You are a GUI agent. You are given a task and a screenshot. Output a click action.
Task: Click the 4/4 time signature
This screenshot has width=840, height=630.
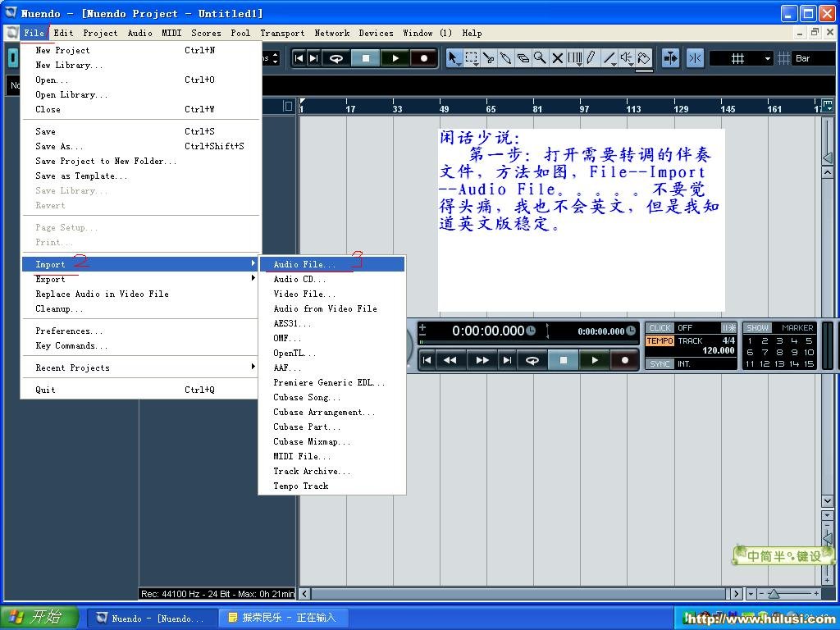tap(728, 340)
